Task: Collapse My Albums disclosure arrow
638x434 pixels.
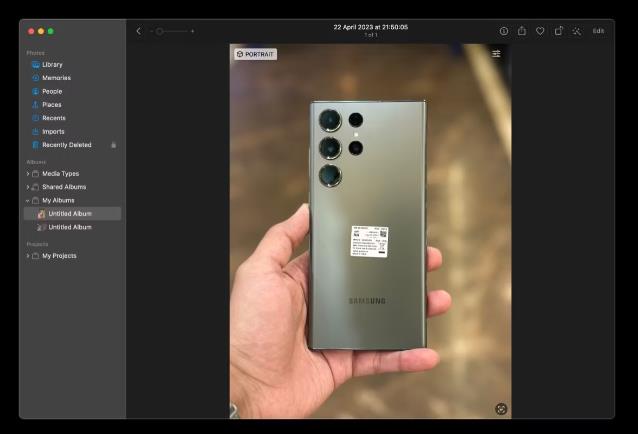Action: [28, 201]
